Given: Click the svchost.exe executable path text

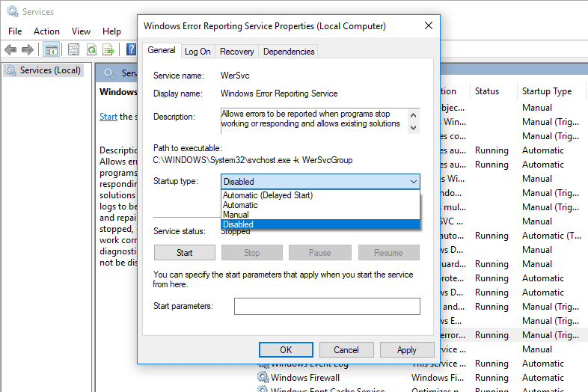Looking at the screenshot, I should coord(252,160).
